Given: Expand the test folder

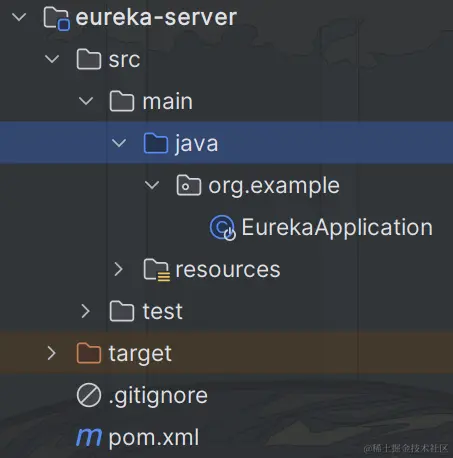Looking at the screenshot, I should [85, 311].
